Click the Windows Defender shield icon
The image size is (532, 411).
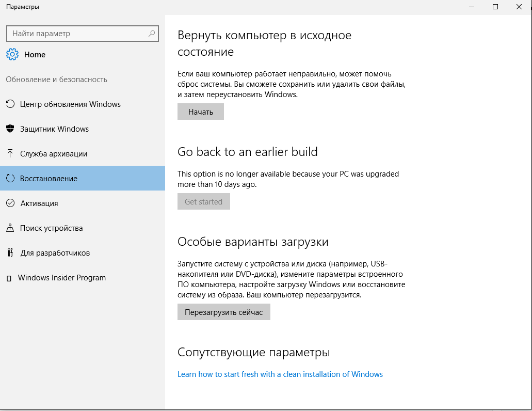(x=10, y=129)
